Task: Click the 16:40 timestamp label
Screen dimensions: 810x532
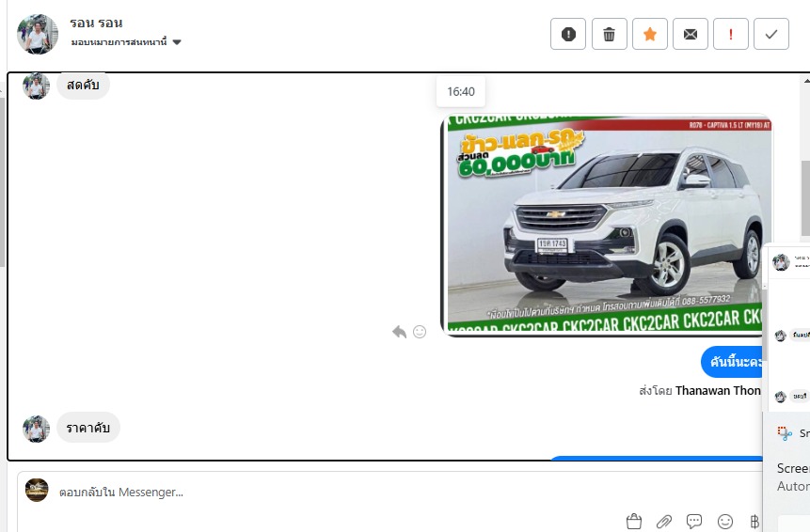Action: (x=461, y=92)
